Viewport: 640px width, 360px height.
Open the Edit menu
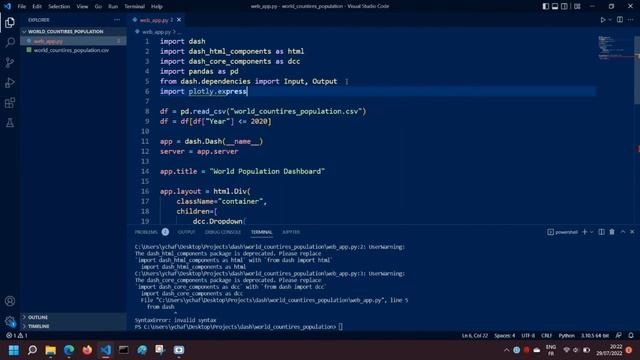pyautogui.click(x=37, y=7)
